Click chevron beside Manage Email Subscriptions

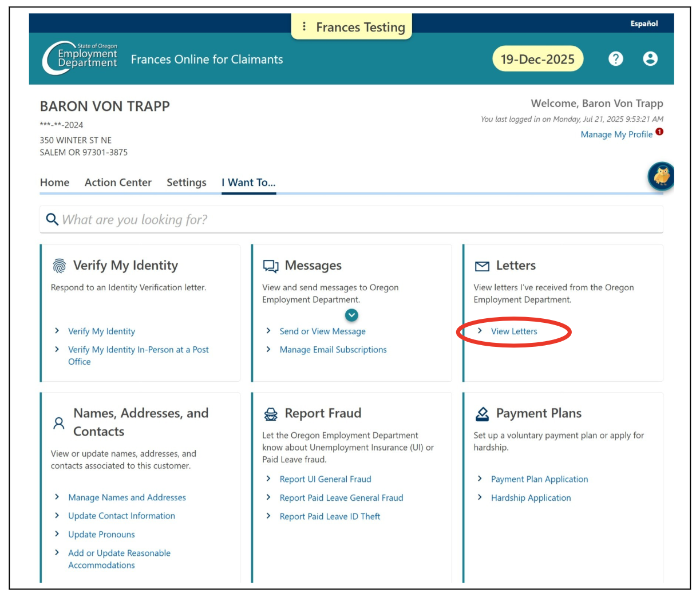point(268,349)
